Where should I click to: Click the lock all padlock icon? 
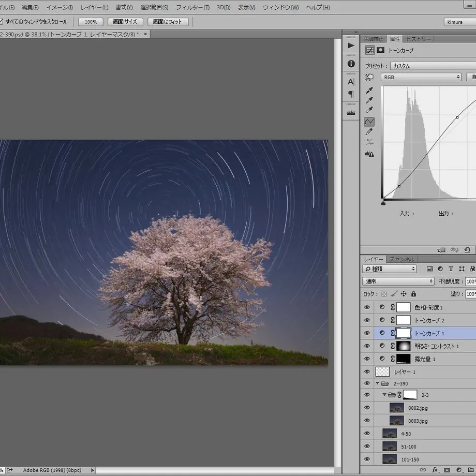[x=413, y=294]
